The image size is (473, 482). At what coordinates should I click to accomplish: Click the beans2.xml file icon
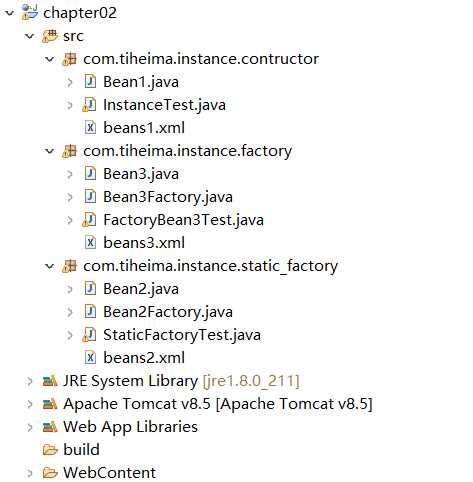pyautogui.click(x=90, y=358)
